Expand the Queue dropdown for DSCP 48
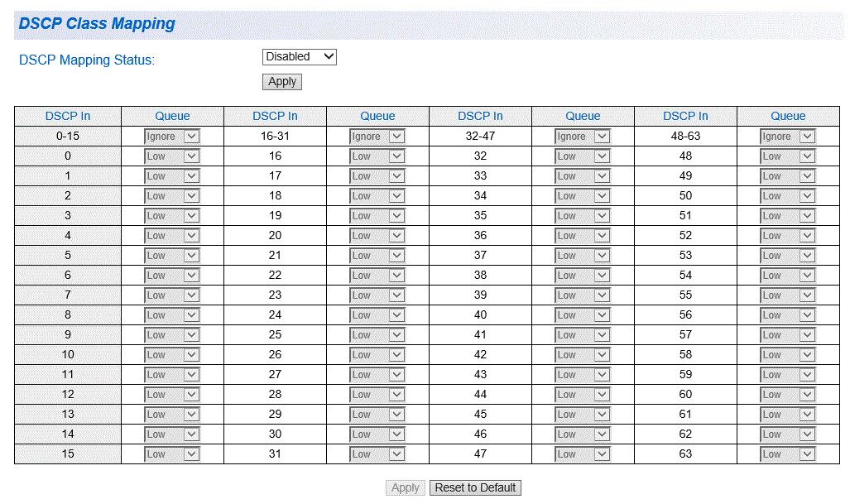 [788, 156]
